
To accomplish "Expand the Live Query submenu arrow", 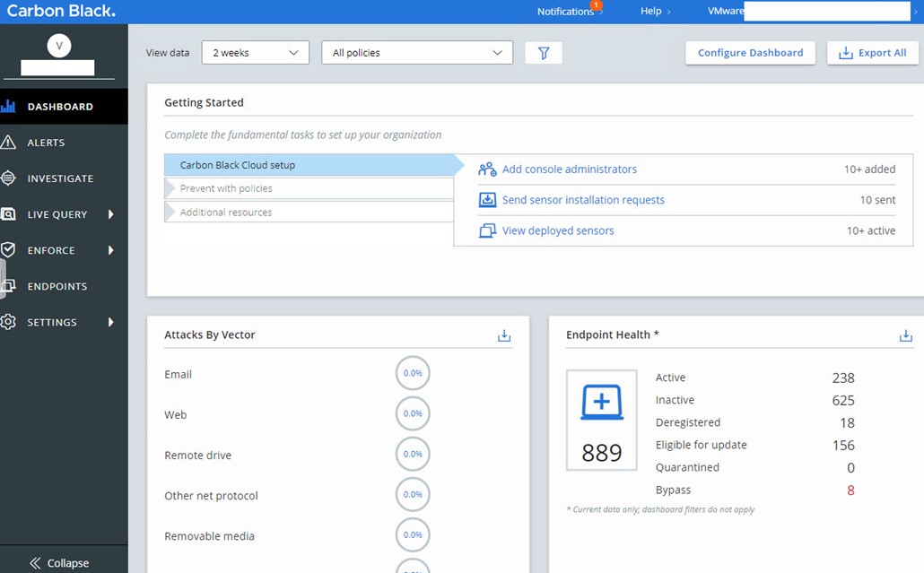I will [x=111, y=214].
